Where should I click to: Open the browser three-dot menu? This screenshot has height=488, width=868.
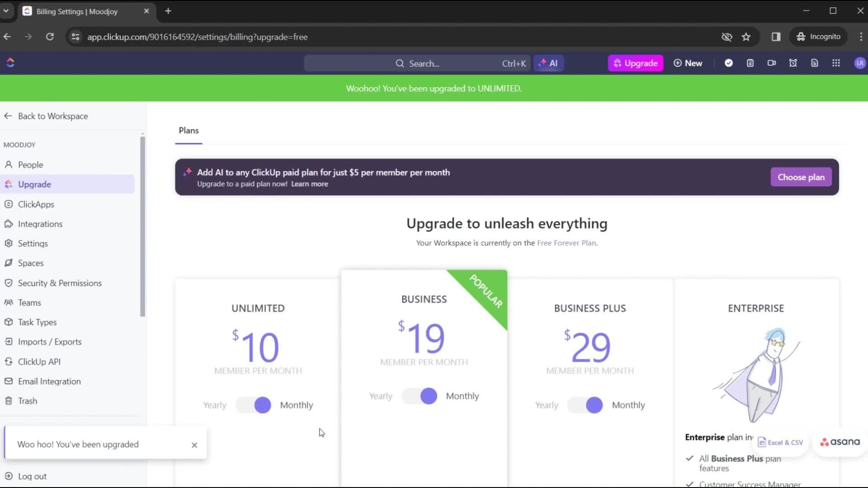[x=861, y=37]
